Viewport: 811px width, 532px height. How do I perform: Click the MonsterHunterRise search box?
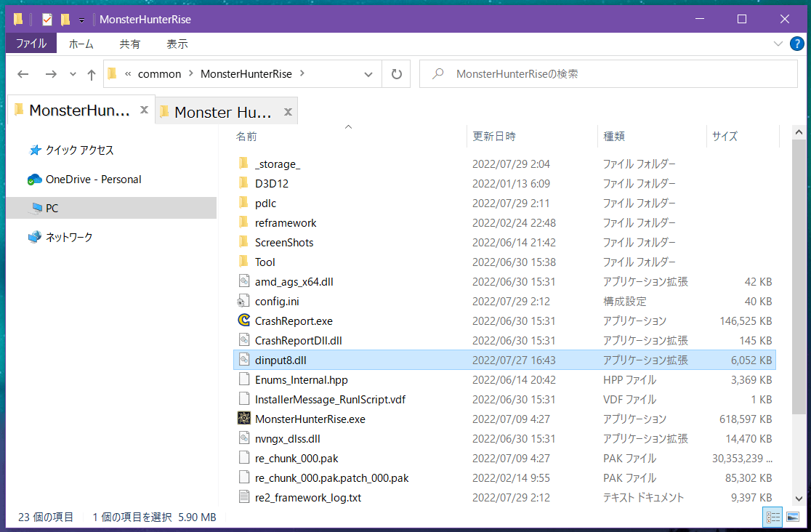(608, 74)
